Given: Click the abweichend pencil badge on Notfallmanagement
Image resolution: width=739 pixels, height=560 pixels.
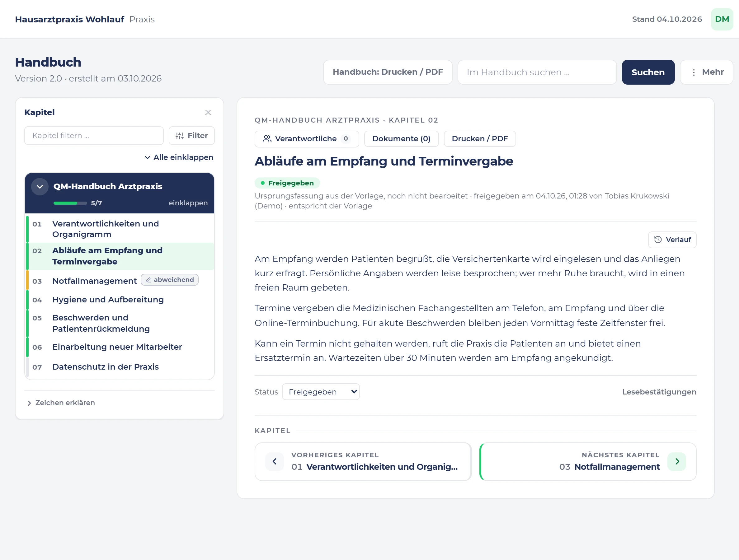Looking at the screenshot, I should tap(170, 280).
